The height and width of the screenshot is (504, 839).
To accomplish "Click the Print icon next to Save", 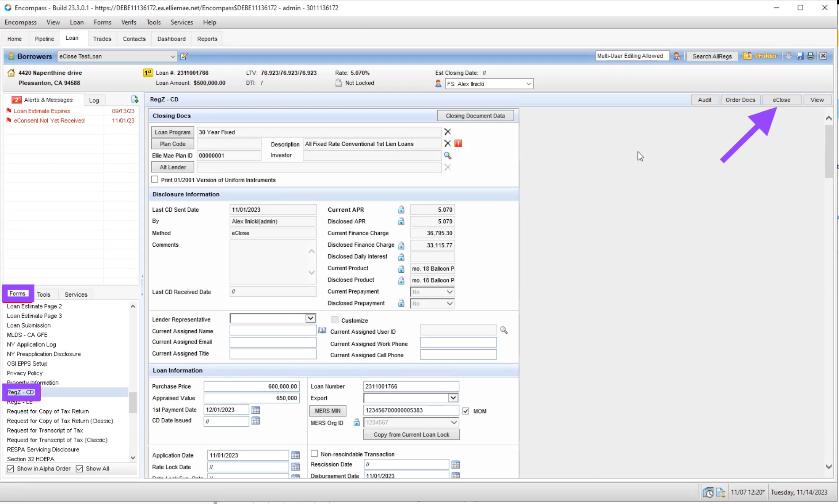I will 810,56.
